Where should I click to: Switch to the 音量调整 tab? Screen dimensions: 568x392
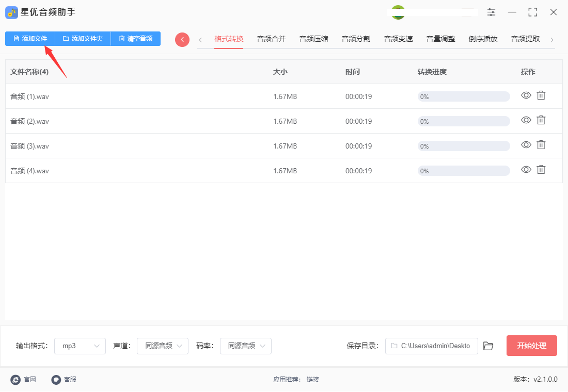click(441, 39)
